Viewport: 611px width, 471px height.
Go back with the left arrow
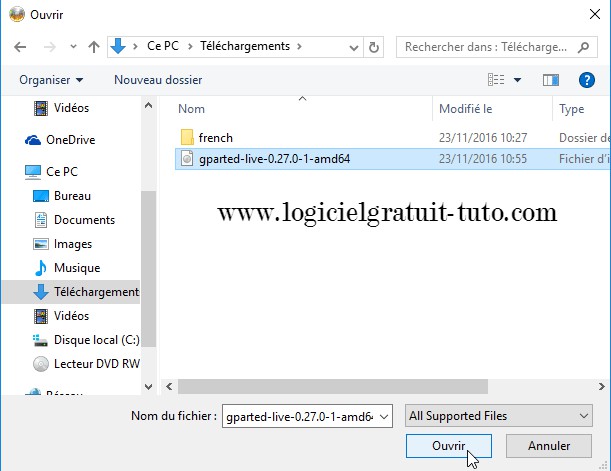(20, 47)
